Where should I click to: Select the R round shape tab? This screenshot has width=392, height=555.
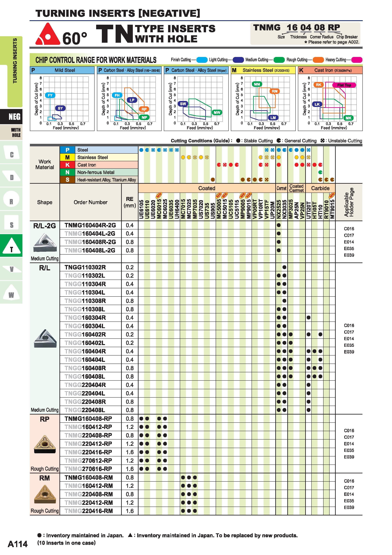11,199
